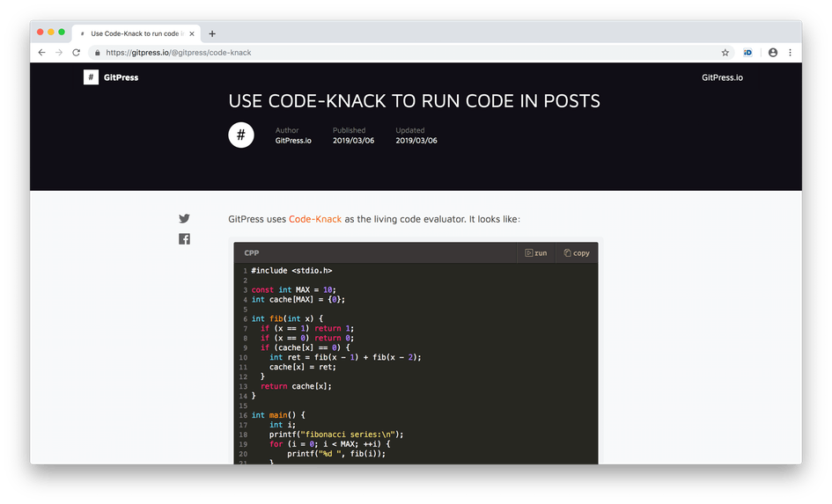Click the CPP language label
Image resolution: width=832 pixels, height=504 pixels.
(252, 252)
